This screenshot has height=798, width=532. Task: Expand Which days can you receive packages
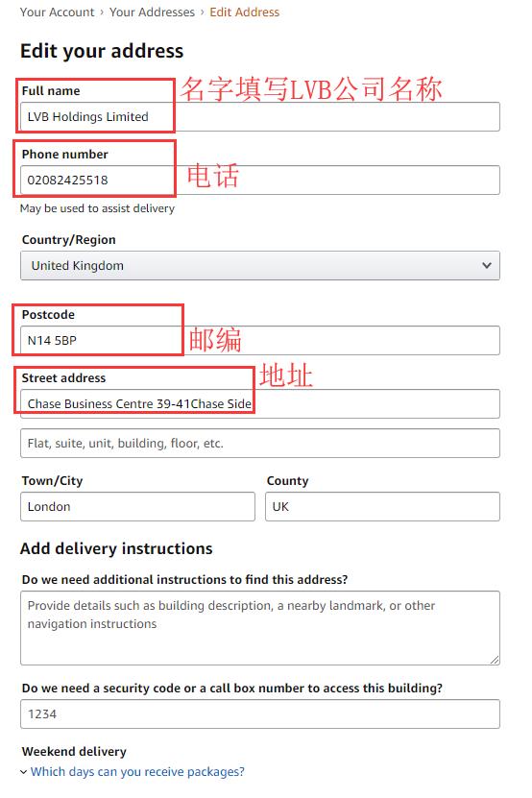(x=137, y=771)
